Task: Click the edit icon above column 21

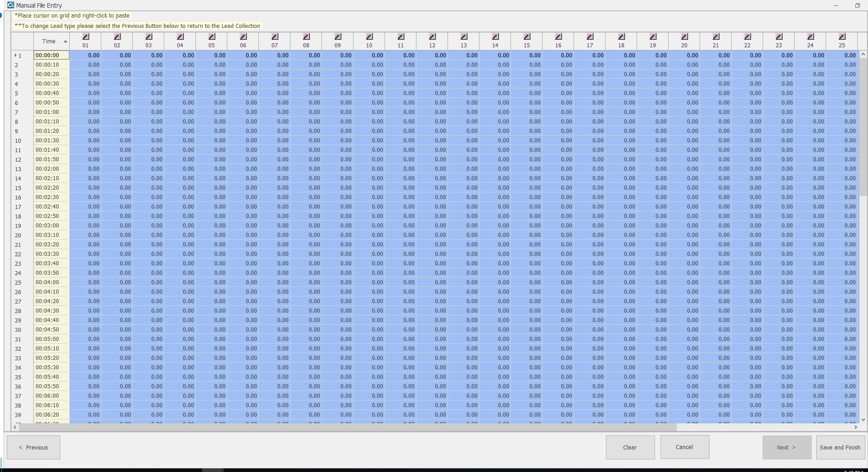Action: (716, 36)
